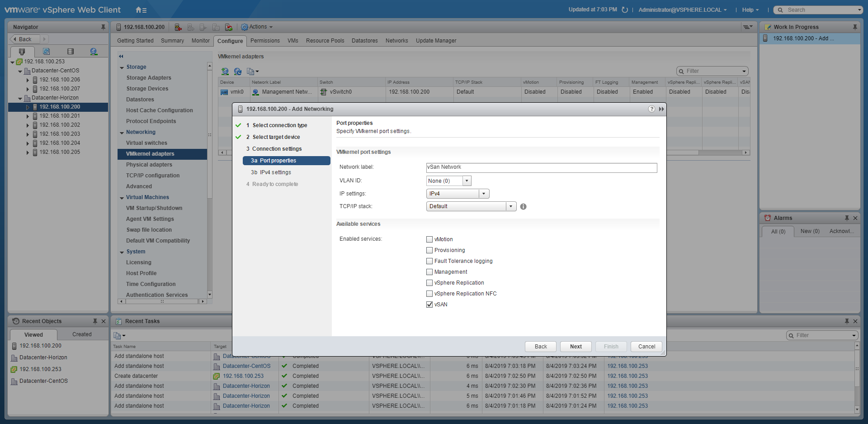Click into the Network label field
Image resolution: width=868 pixels, height=424 pixels.
coord(541,167)
